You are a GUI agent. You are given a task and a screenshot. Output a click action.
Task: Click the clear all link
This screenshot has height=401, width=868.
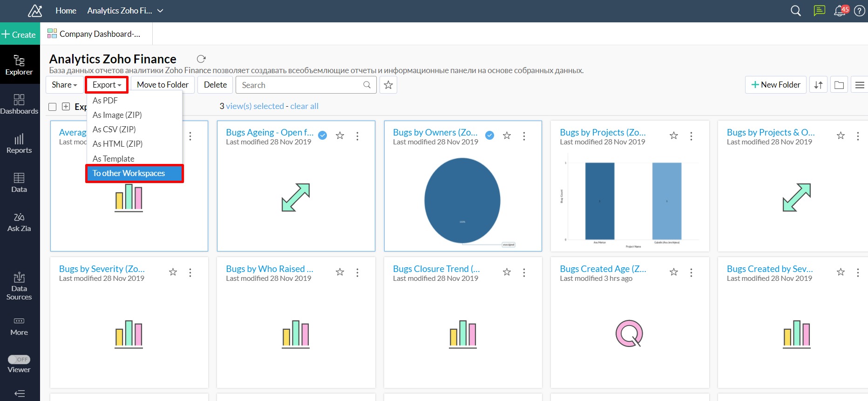tap(304, 106)
